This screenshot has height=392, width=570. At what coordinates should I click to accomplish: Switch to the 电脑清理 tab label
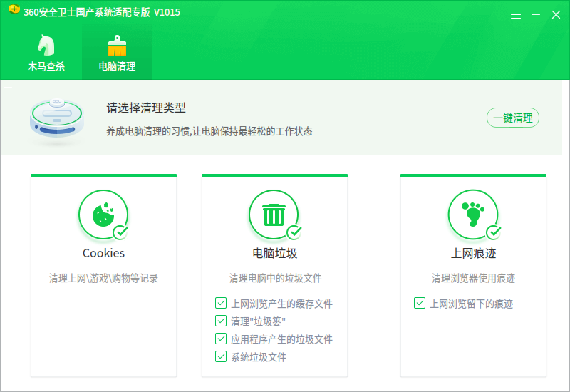(117, 66)
